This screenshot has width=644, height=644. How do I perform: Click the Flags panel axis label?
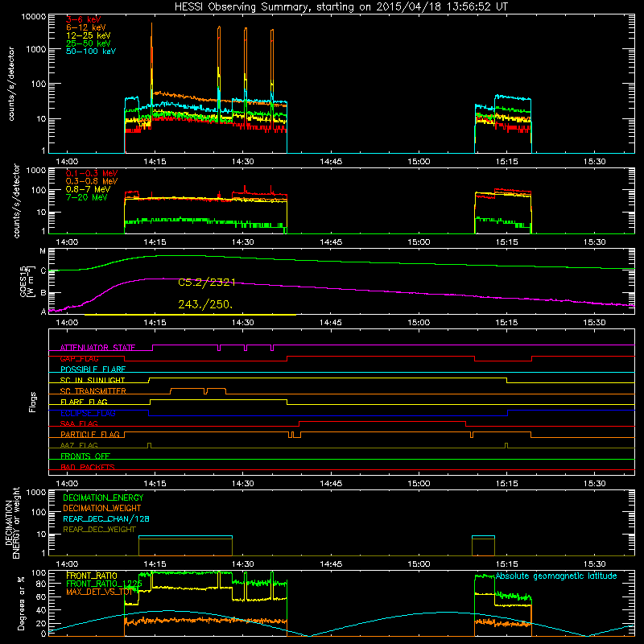[32, 402]
